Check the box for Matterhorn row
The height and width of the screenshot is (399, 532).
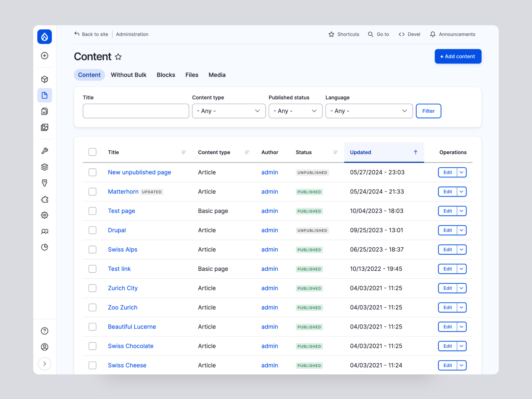[92, 192]
